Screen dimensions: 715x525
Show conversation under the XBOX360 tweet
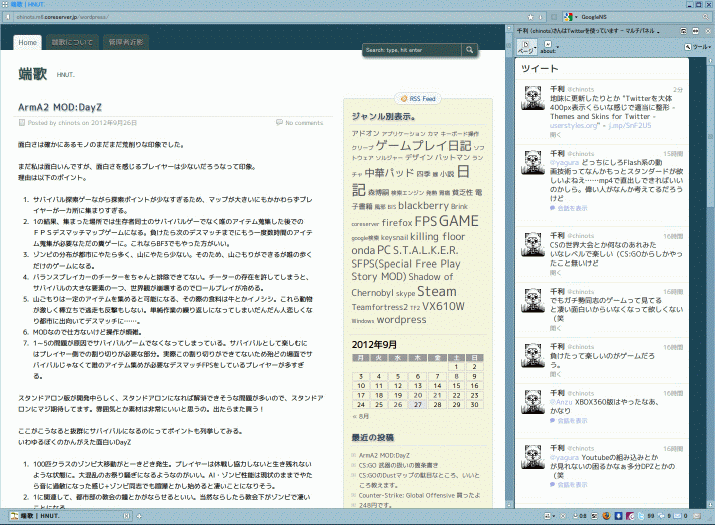572,421
